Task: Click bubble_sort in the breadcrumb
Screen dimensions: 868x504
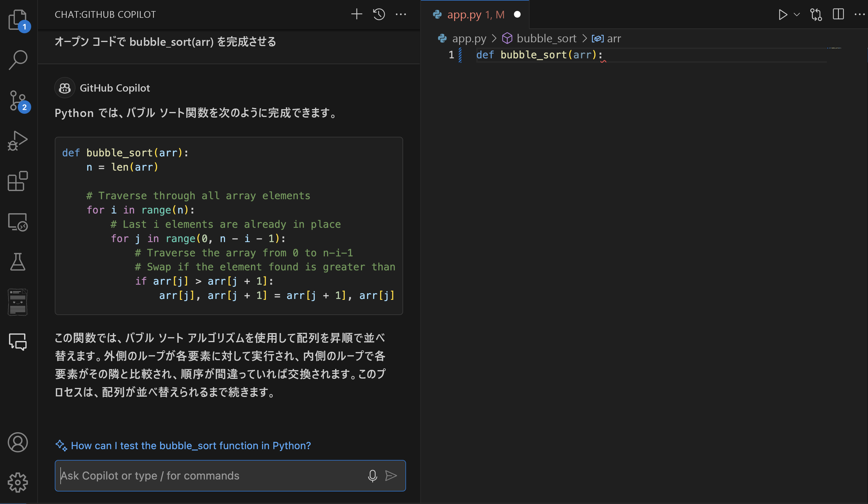Action: click(546, 38)
